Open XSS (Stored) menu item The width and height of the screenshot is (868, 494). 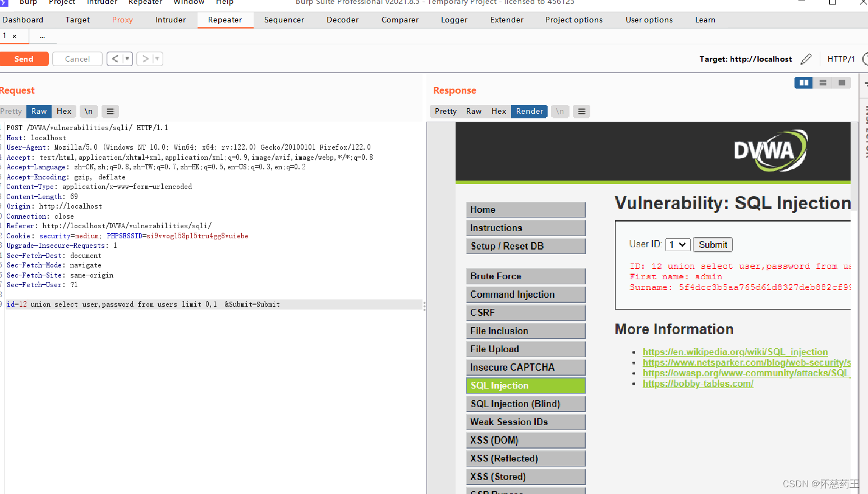tap(526, 477)
